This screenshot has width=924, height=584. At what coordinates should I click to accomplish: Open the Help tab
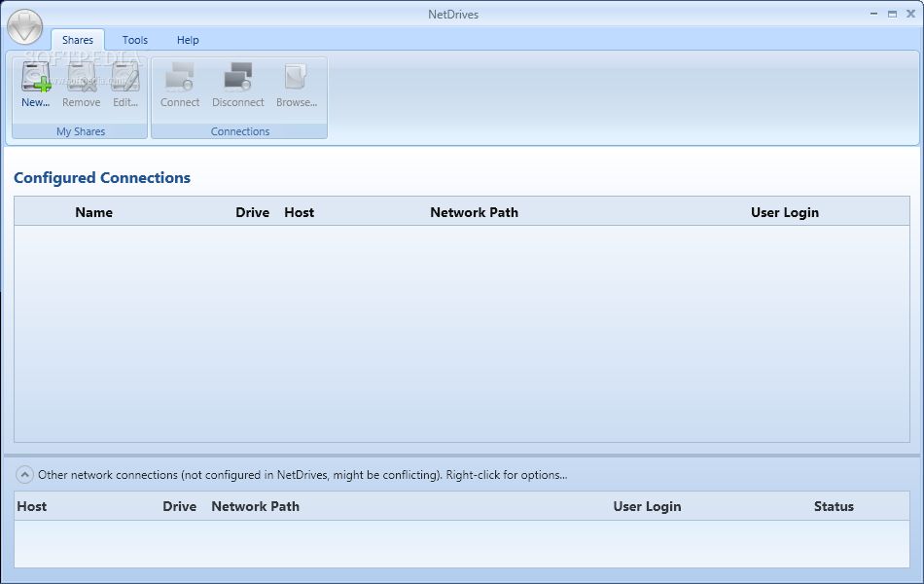tap(188, 40)
